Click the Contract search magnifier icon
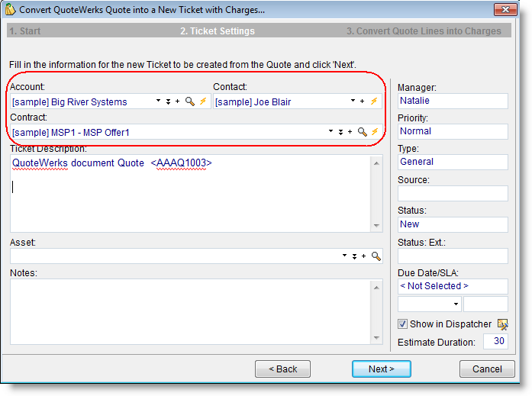532x396 pixels. [x=362, y=132]
